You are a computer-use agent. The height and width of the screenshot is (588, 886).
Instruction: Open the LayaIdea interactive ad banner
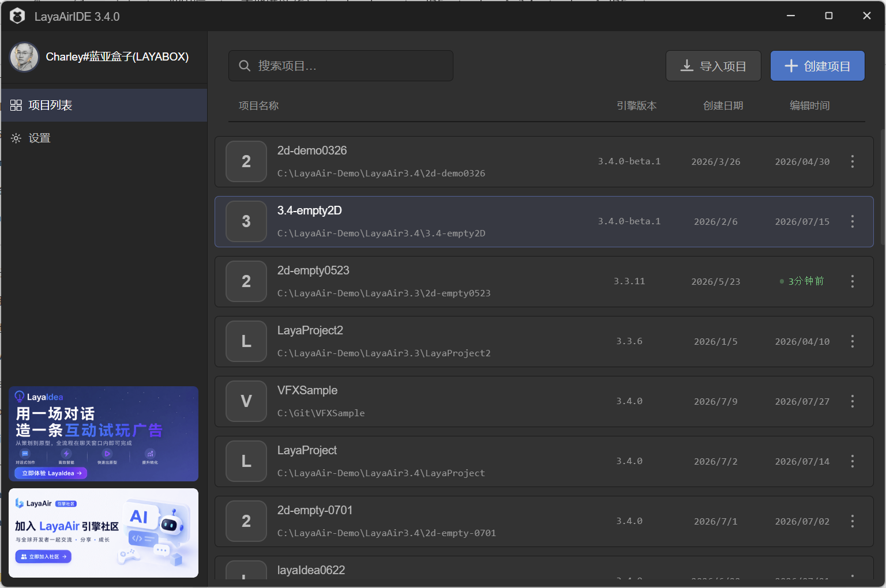tap(104, 434)
